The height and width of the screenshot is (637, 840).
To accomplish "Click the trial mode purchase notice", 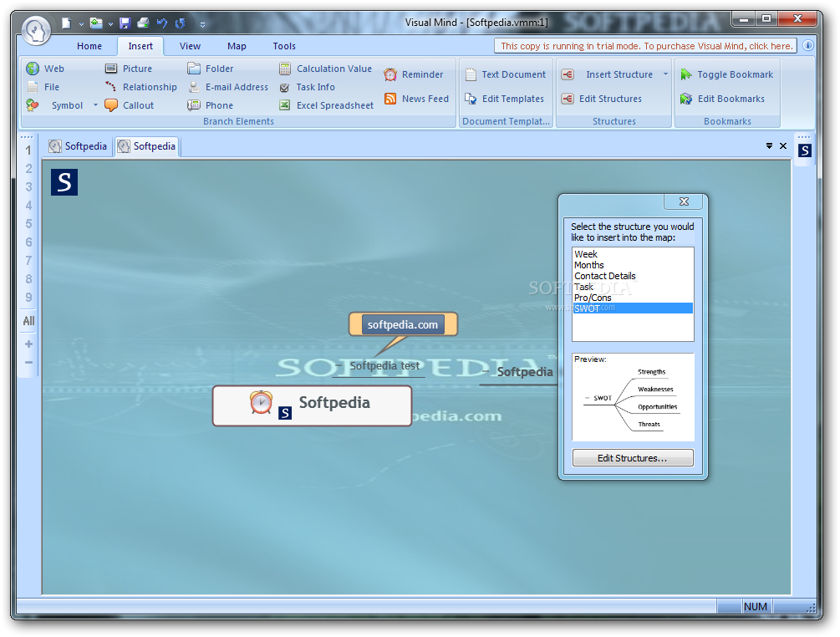I will pos(646,46).
